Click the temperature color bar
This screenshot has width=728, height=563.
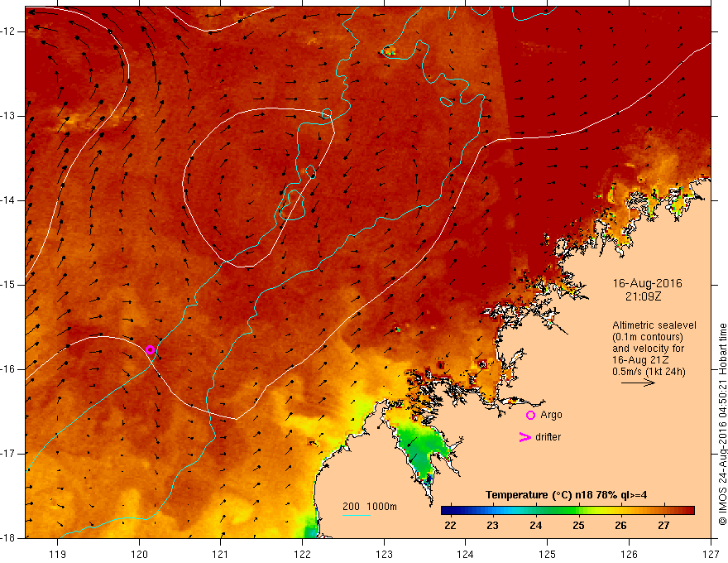coord(568,511)
